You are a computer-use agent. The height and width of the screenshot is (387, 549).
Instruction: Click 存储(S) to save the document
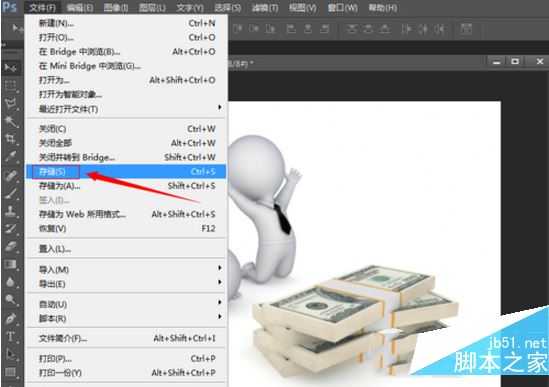[x=126, y=172]
